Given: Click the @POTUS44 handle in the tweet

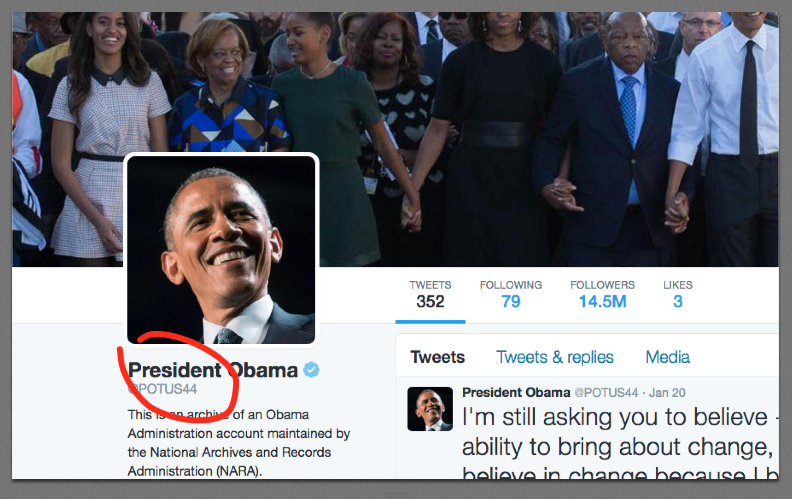Looking at the screenshot, I should 606,392.
